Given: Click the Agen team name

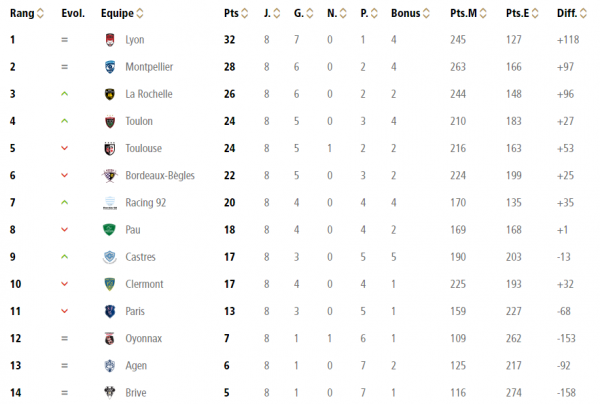Looking at the screenshot, I should click(136, 366).
